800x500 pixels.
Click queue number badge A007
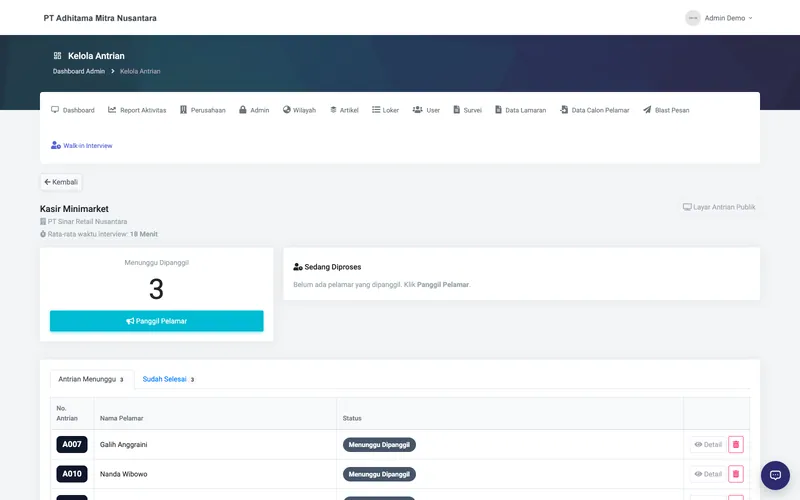(72, 444)
